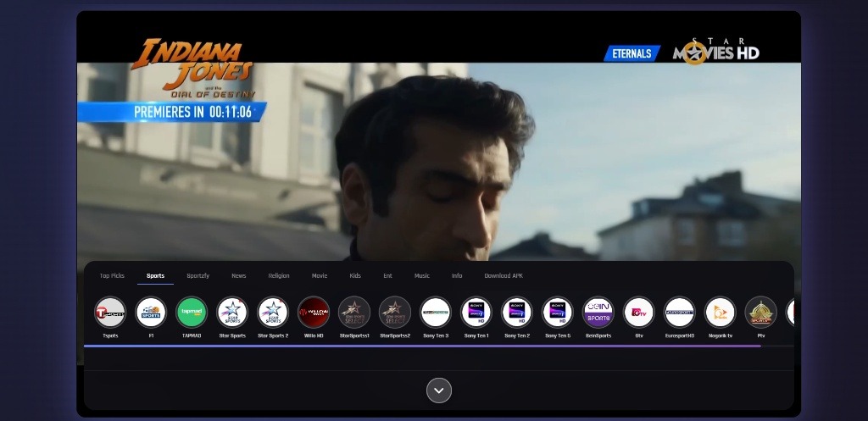Select the Sports category tab

pyautogui.click(x=156, y=275)
